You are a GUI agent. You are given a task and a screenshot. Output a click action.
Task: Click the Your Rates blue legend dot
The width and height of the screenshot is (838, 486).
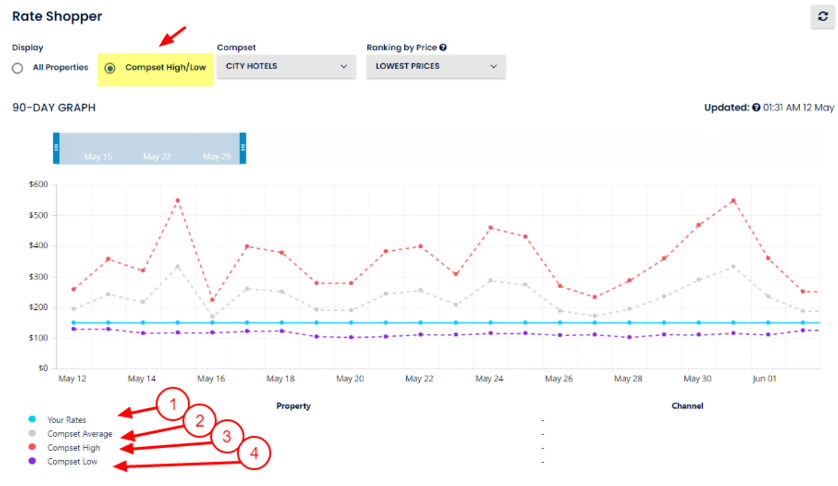pos(33,419)
